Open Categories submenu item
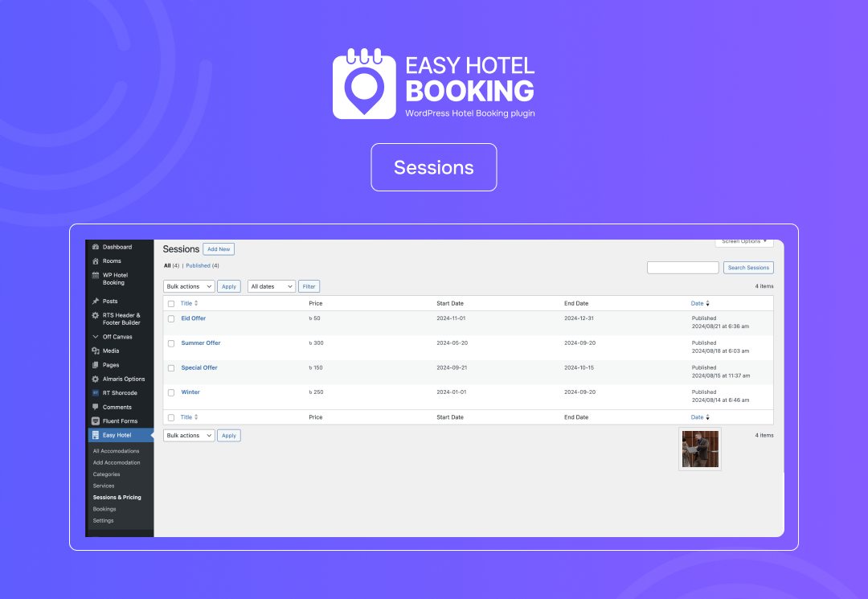Image resolution: width=868 pixels, height=599 pixels. (106, 474)
